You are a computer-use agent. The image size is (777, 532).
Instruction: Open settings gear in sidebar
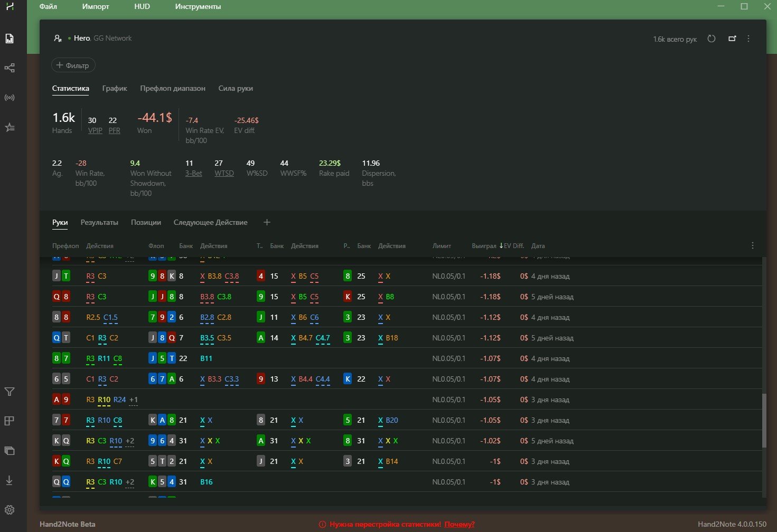(x=10, y=510)
